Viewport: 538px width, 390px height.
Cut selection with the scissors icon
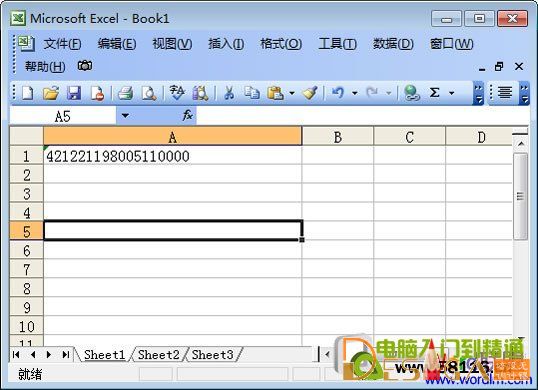point(229,93)
